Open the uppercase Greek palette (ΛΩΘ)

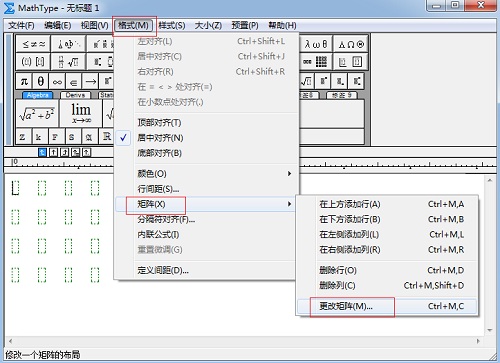click(351, 44)
